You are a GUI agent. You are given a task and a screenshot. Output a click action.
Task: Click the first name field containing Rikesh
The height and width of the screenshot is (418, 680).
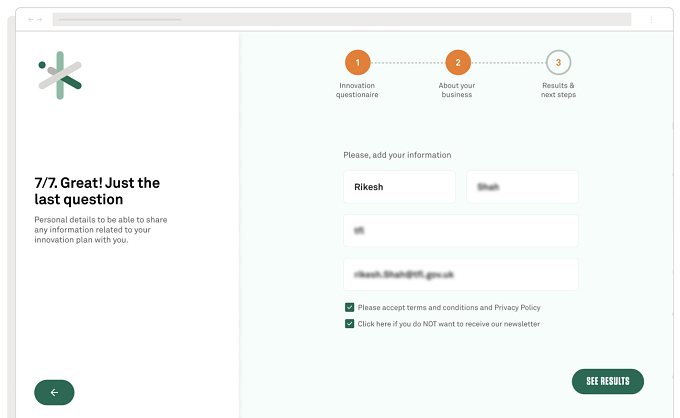point(399,187)
